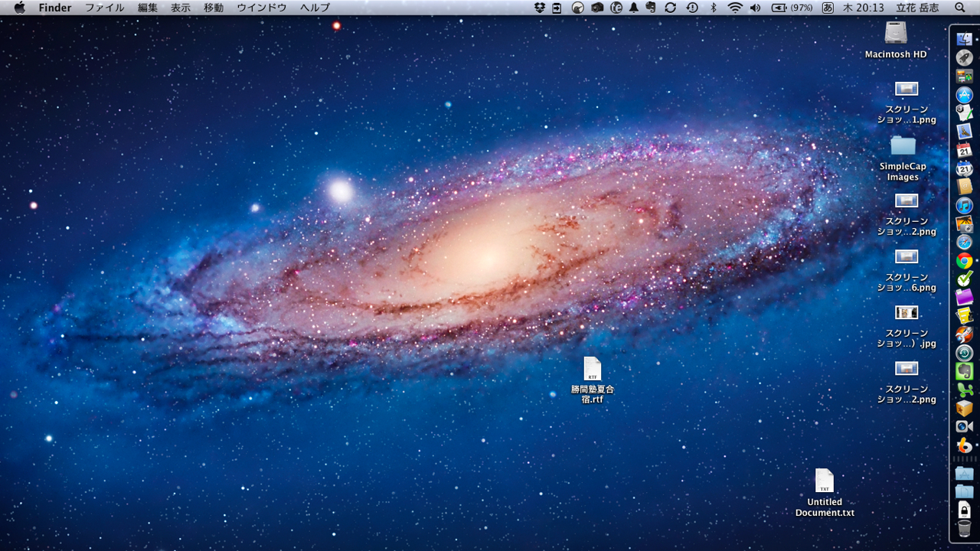
Task: Open the Apple menu
Action: click(x=20, y=8)
